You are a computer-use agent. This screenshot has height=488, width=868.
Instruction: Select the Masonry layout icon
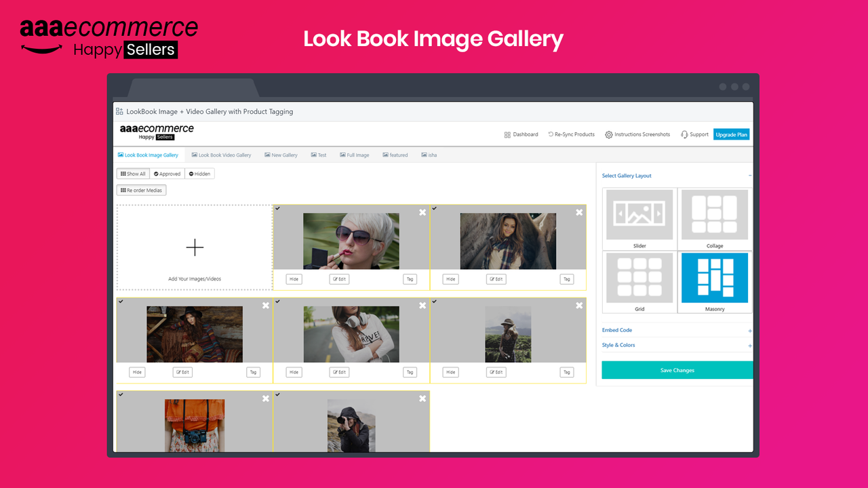(714, 278)
